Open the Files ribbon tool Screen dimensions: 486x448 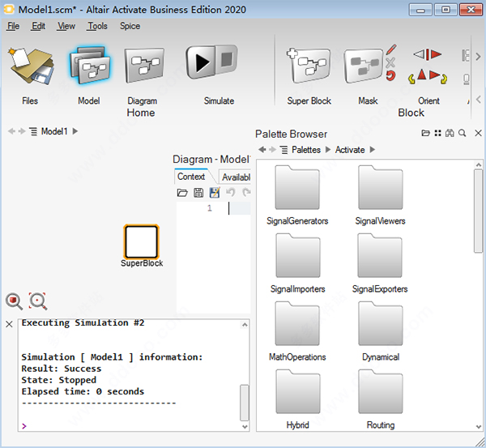(x=31, y=66)
